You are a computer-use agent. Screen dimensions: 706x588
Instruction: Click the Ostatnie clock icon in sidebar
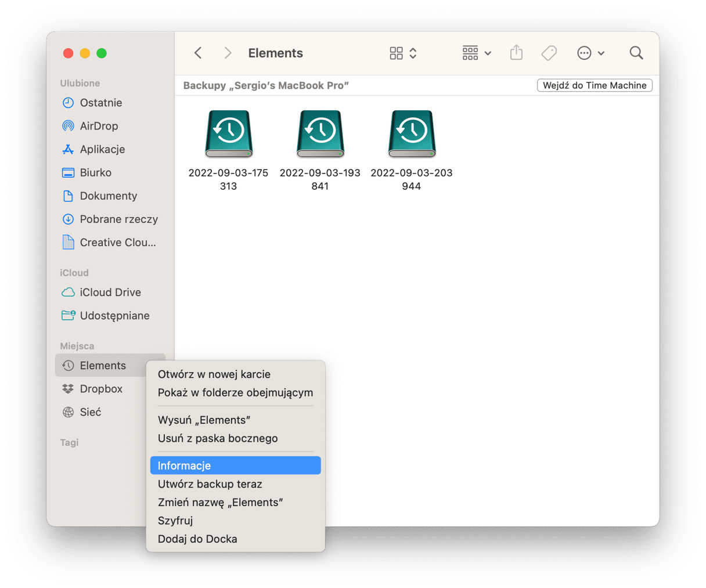pos(68,103)
